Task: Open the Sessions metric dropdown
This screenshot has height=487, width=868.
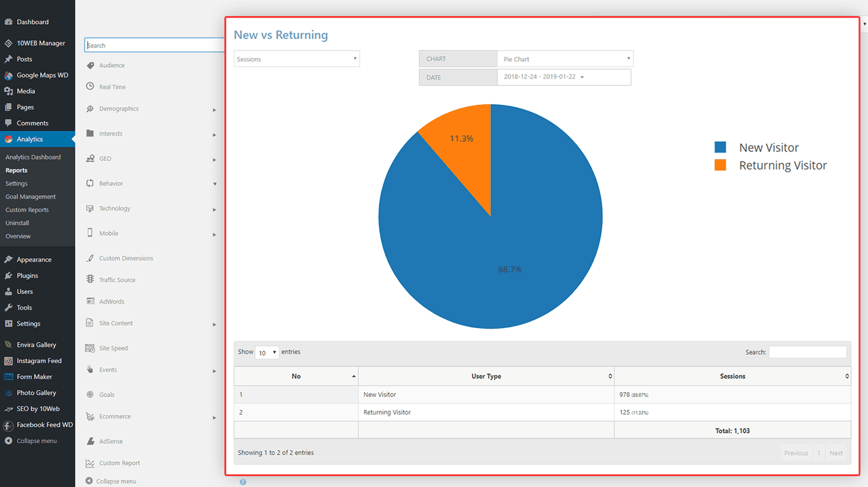Action: tap(296, 59)
